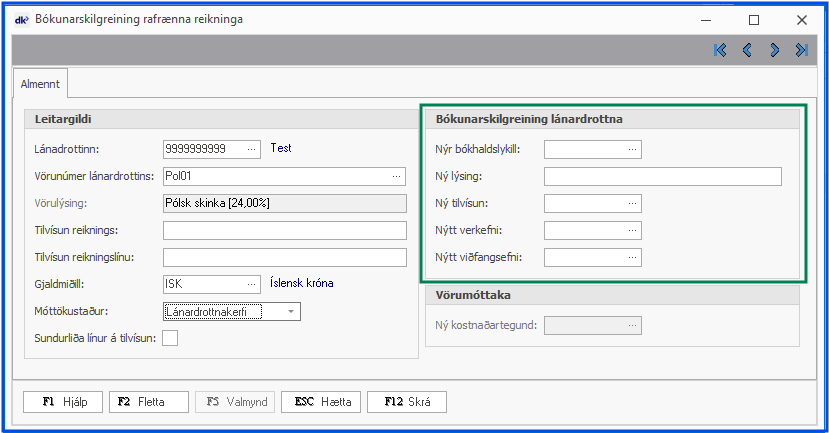Screen dimensions: 829x433
Task: Open lookup for Vörunúmer lánardrottins field
Action: pos(396,177)
